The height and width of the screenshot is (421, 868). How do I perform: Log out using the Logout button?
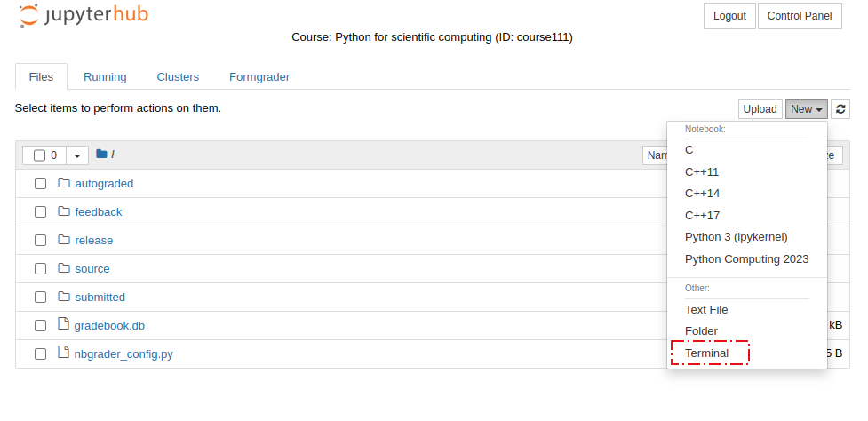click(x=729, y=16)
